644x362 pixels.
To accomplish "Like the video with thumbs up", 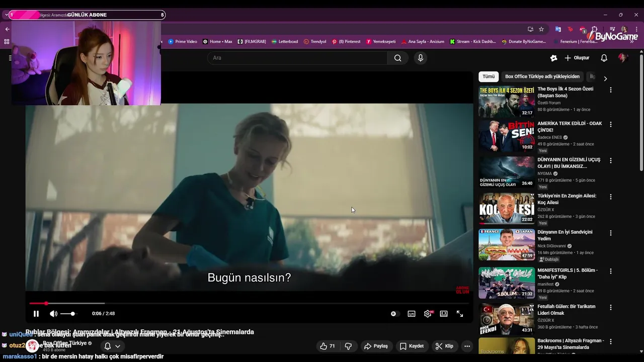I will tap(327, 346).
